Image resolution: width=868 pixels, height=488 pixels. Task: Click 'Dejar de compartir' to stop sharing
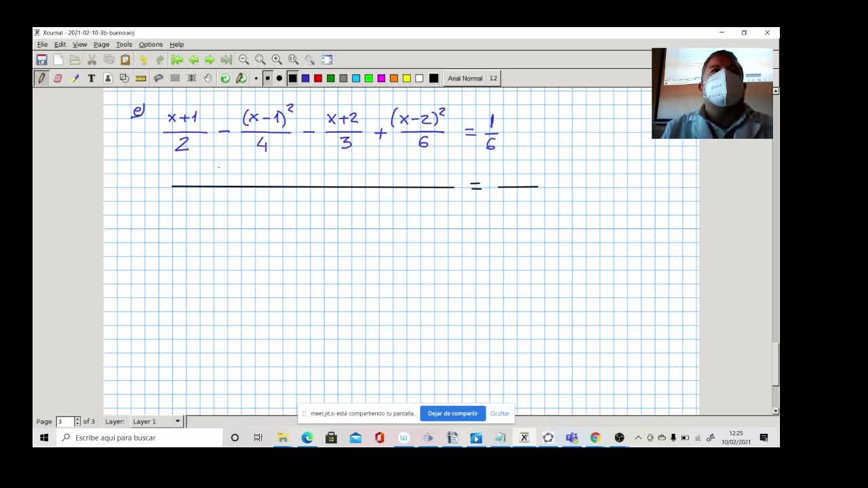[453, 413]
